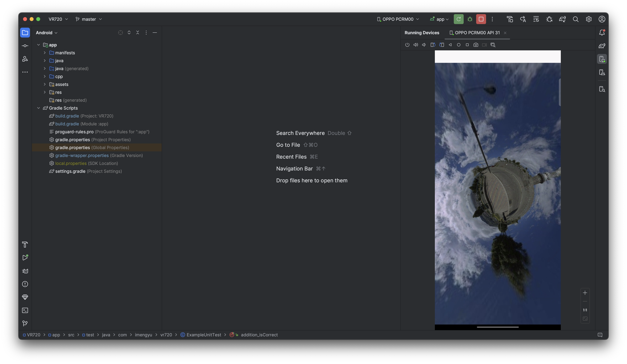Open the OPPO PCRM00 device selector dropdown
627x364 pixels.
(x=398, y=19)
